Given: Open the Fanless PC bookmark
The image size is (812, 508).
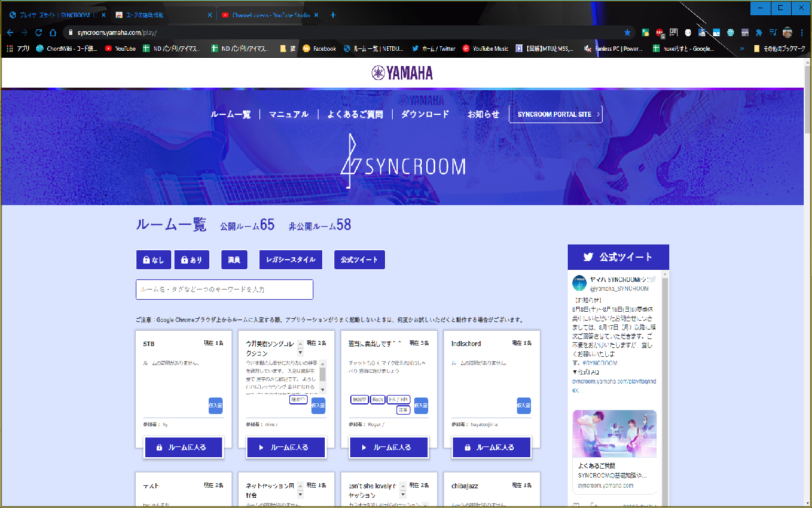Looking at the screenshot, I should coord(613,48).
